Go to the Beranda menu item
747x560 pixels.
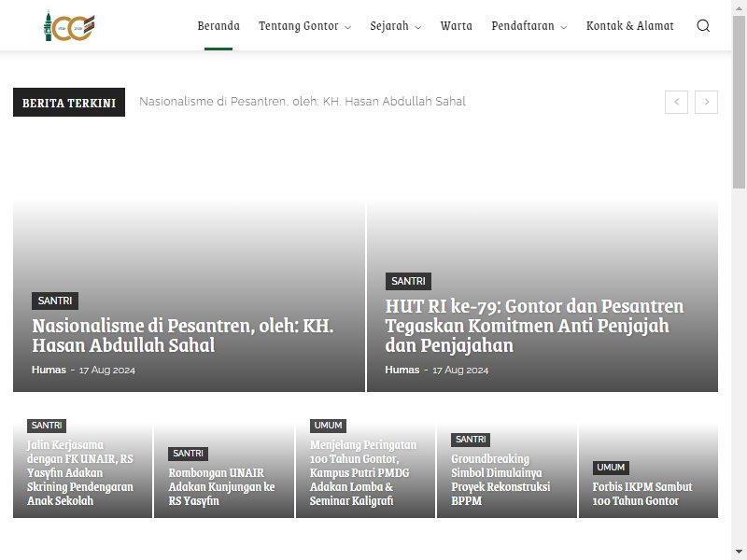coord(218,26)
